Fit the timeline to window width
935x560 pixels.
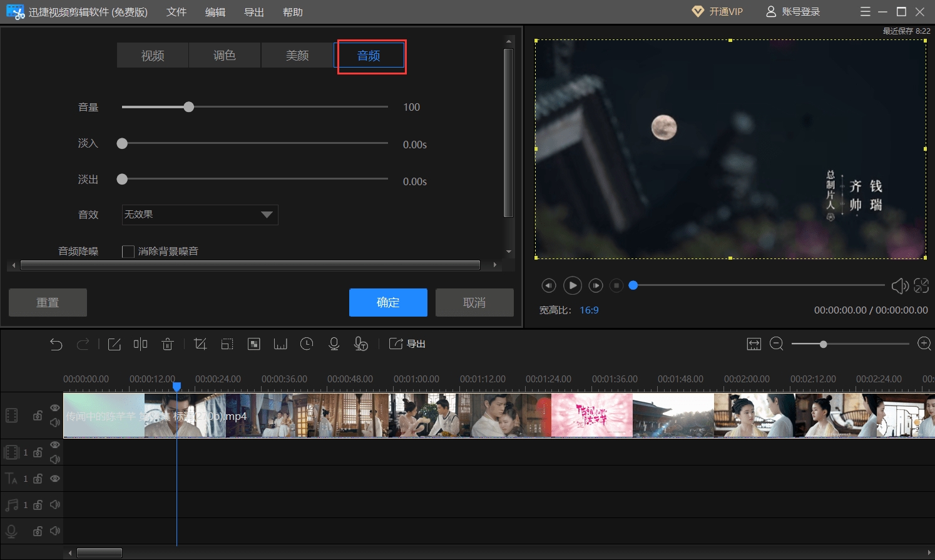[x=754, y=344]
